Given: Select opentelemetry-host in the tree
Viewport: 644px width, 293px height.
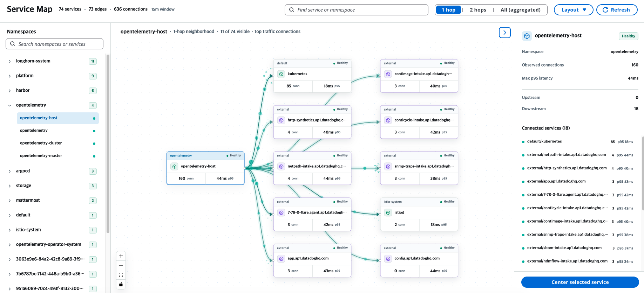Looking at the screenshot, I should point(58,118).
